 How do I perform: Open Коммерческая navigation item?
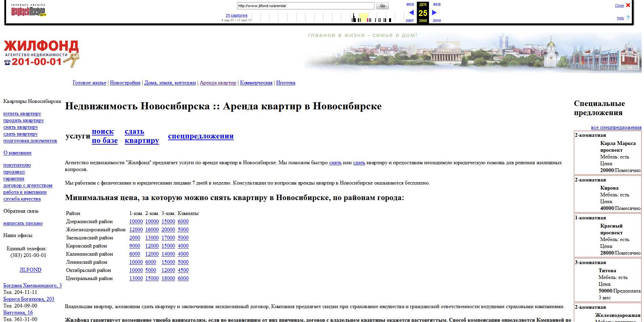coord(256,83)
